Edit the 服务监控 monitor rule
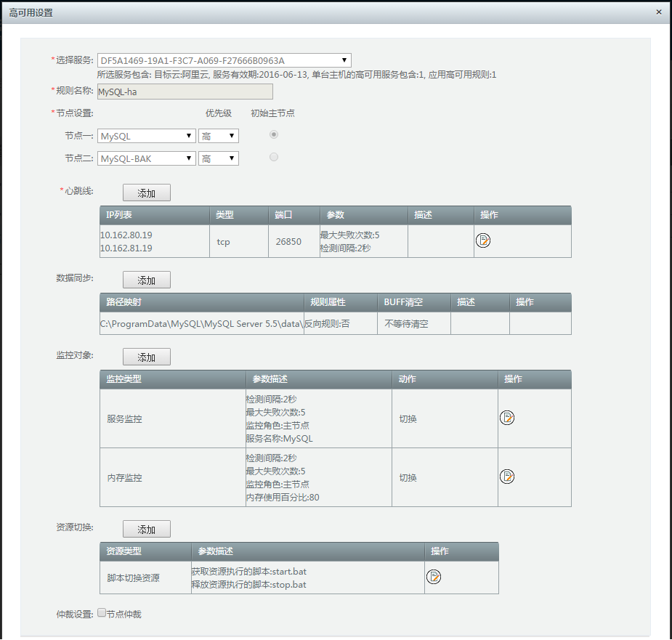 [507, 418]
